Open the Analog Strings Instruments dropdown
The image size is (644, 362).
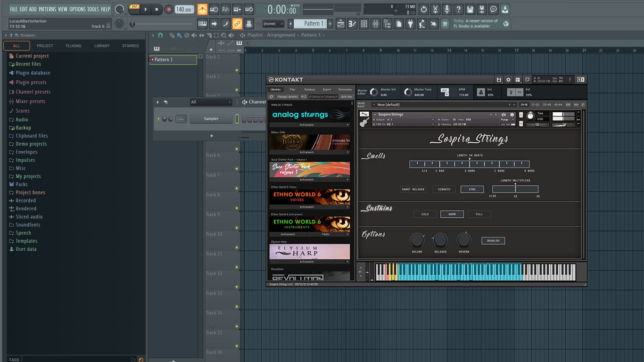[309, 125]
